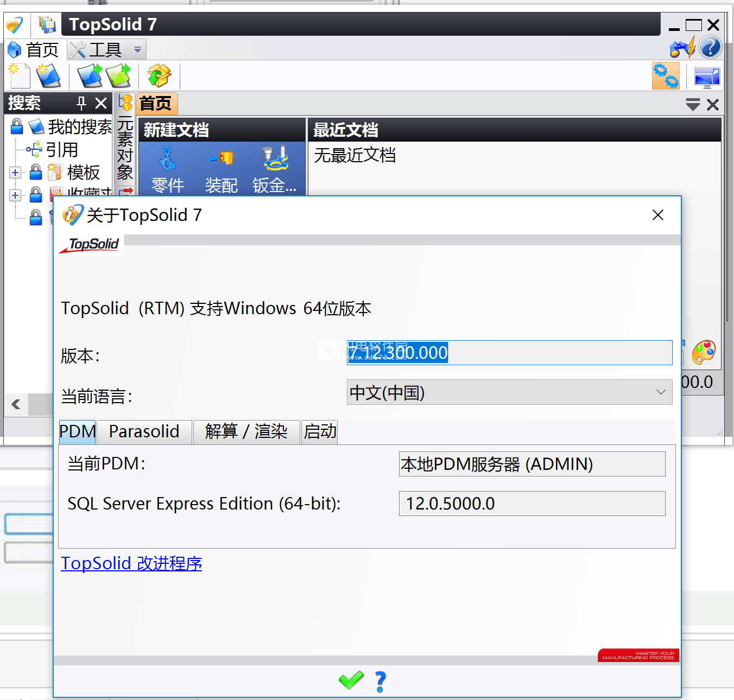734x700 pixels.
Task: Expand the 收藏 tree node
Action: point(15,195)
